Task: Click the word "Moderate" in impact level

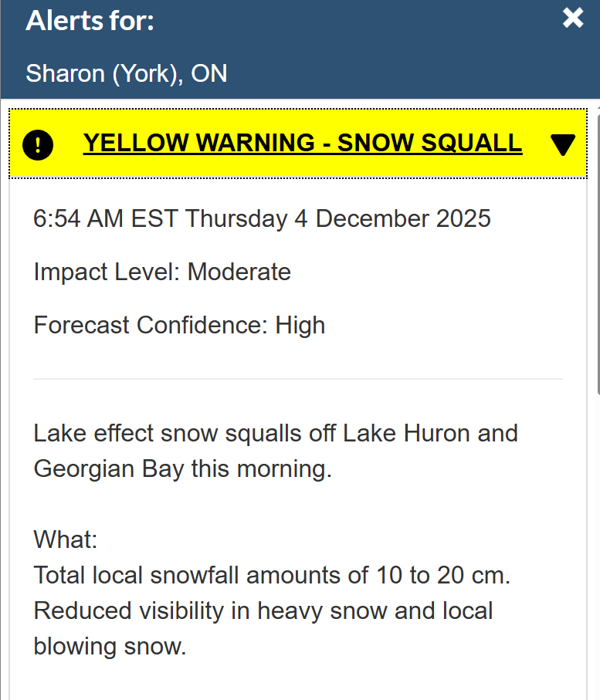Action: point(239,272)
